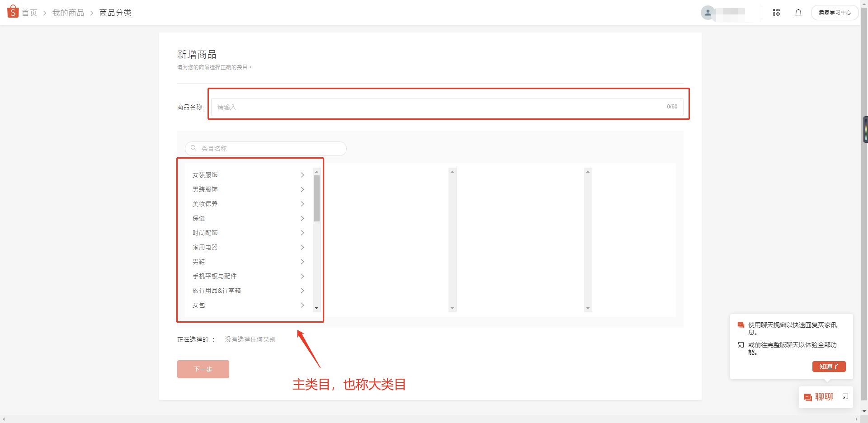Go to 首页 breadcrumb

pyautogui.click(x=29, y=13)
